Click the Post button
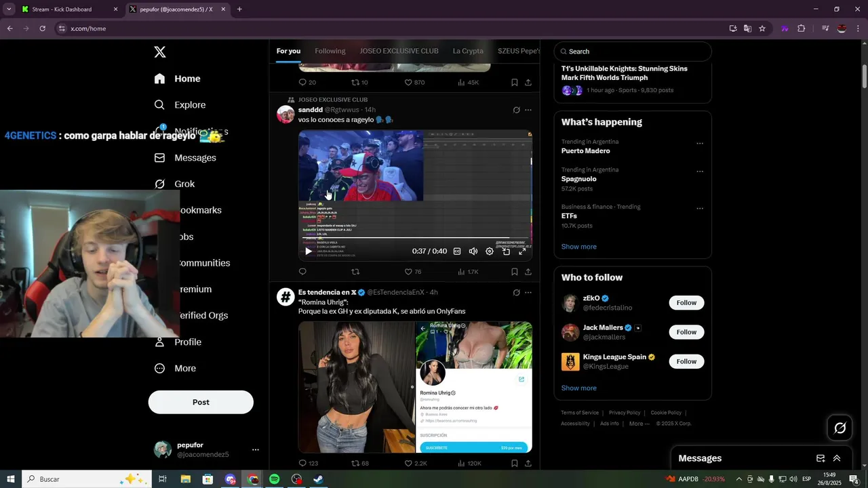The height and width of the screenshot is (488, 868). (x=201, y=402)
